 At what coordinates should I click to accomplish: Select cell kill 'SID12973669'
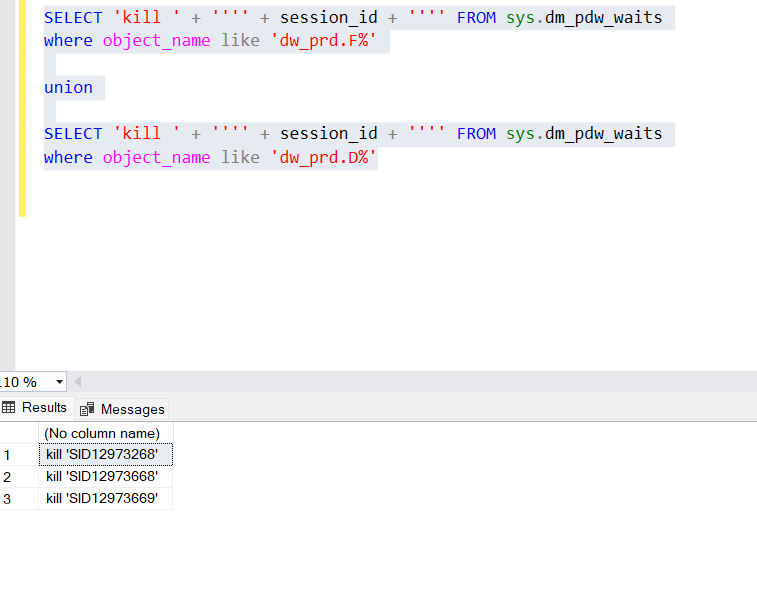[105, 498]
